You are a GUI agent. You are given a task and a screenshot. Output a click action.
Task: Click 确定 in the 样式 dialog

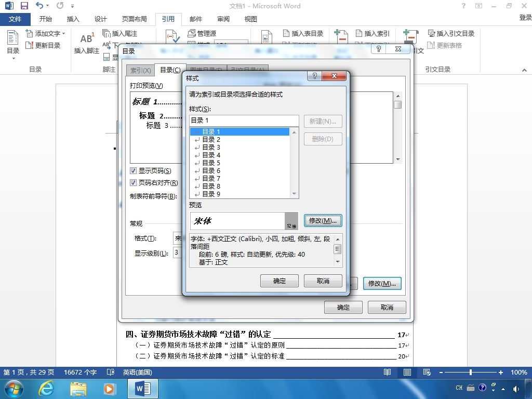[x=279, y=281]
